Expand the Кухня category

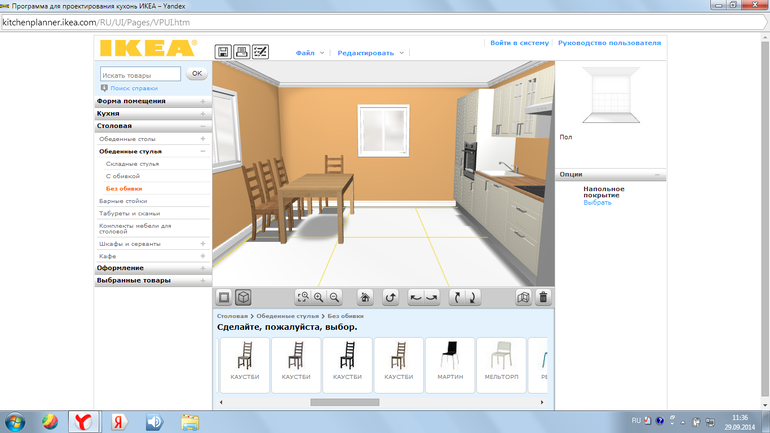click(x=150, y=114)
